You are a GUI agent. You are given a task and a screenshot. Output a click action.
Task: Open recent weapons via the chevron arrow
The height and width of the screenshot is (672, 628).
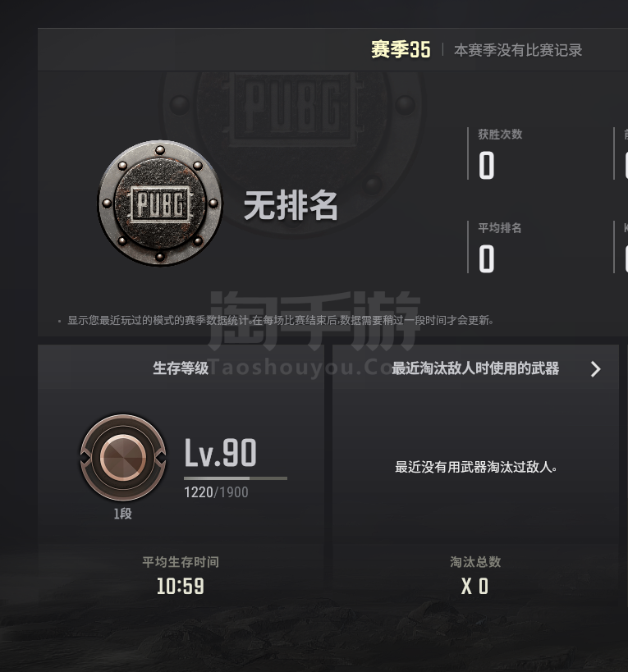pyautogui.click(x=595, y=369)
